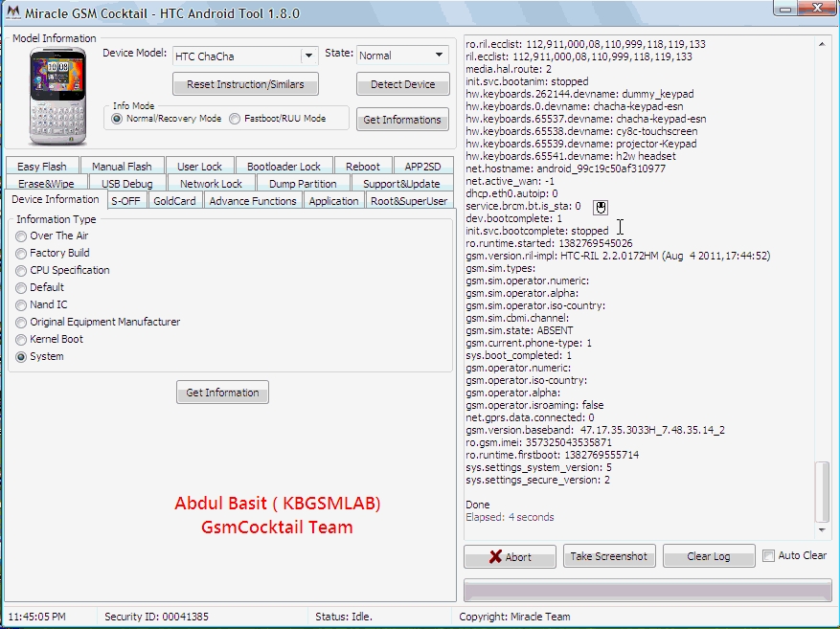This screenshot has width=840, height=629.
Task: Click the Get Information button
Action: 222,393
